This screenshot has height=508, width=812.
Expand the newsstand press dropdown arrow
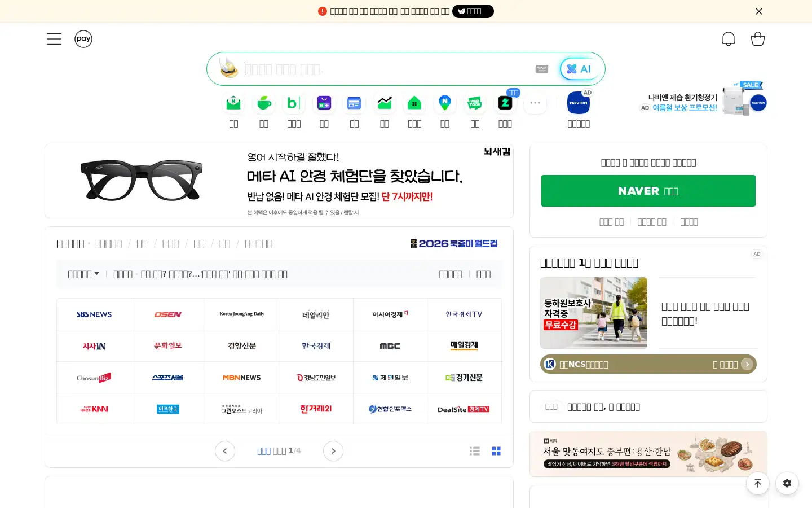[x=96, y=274]
